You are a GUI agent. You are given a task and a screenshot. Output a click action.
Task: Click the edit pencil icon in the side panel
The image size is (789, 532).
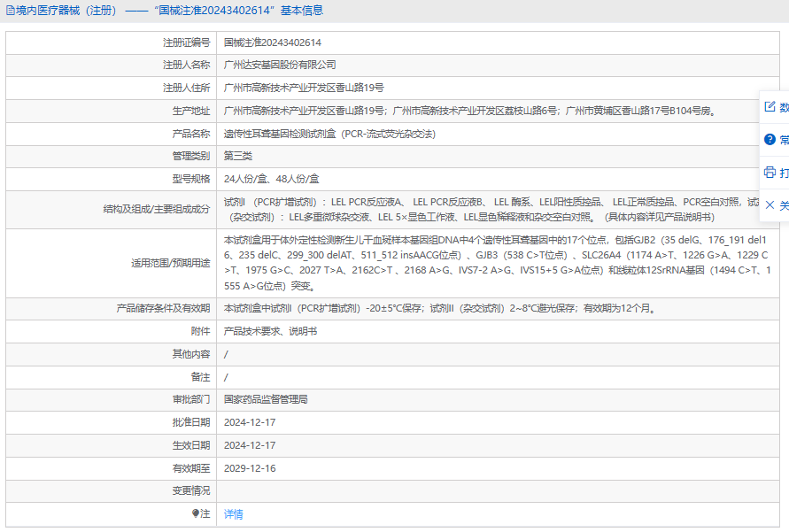pyautogui.click(x=770, y=106)
